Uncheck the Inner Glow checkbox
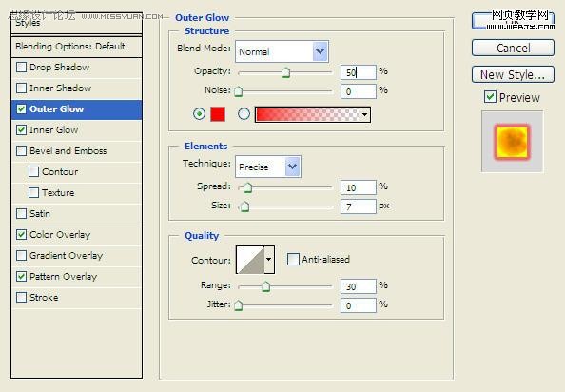 21,130
